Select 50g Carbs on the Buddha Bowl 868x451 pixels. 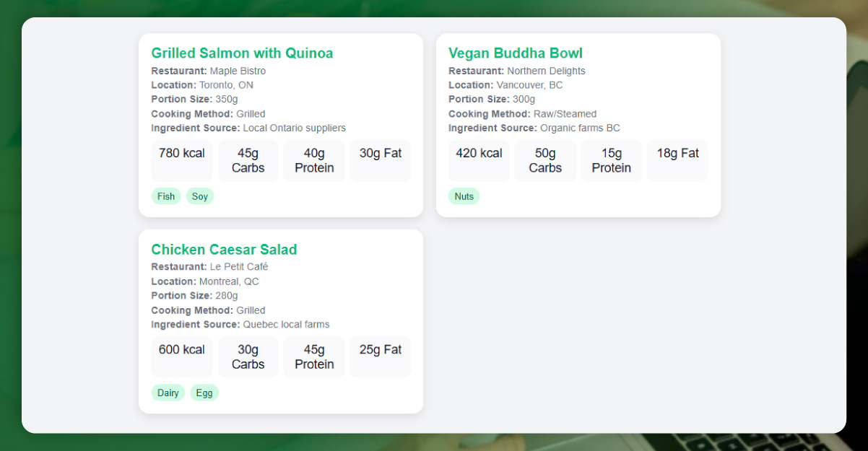pos(544,160)
